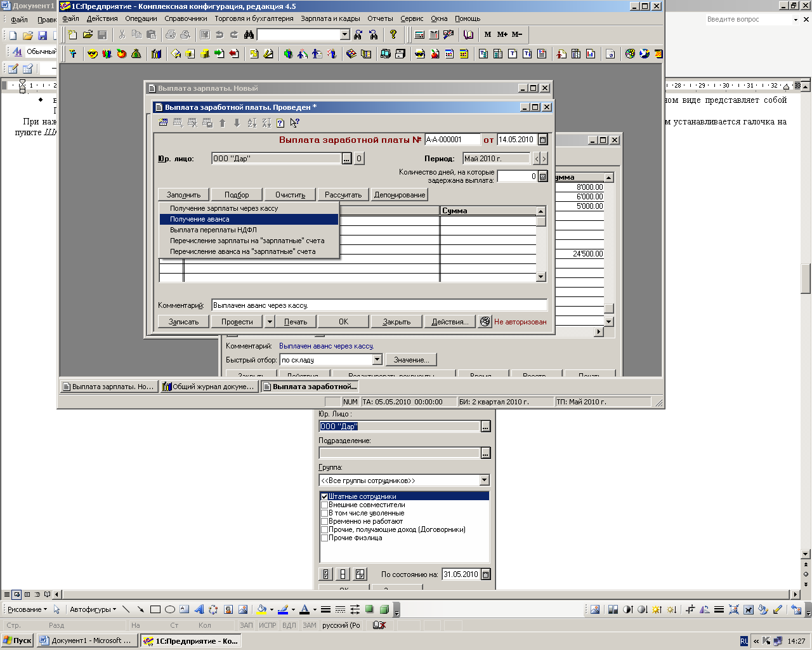Click the document number field A-A-000001

[452, 140]
